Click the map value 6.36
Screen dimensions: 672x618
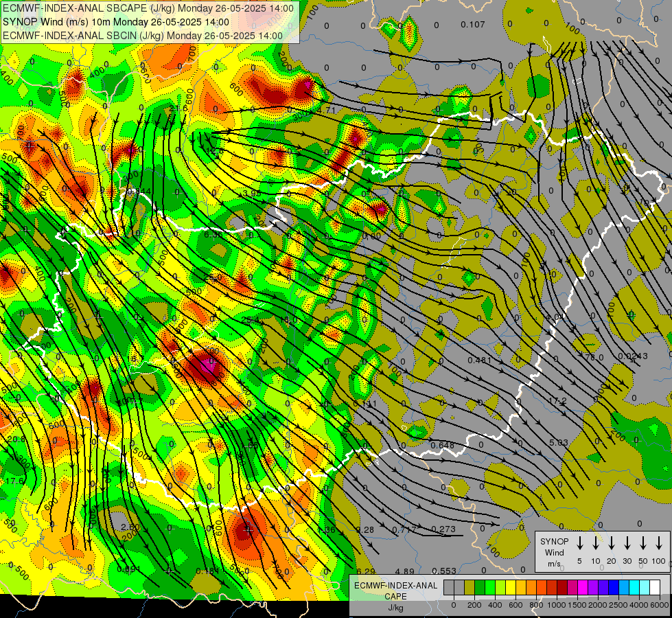click(x=213, y=235)
